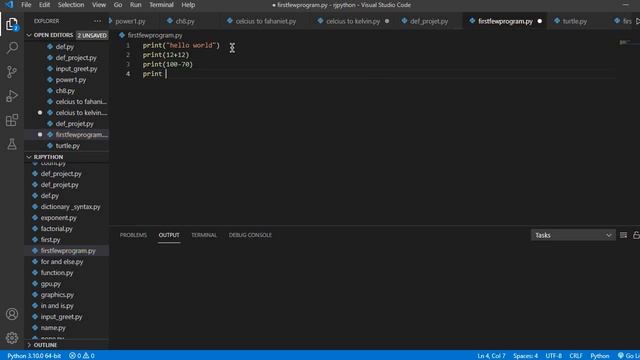Viewport: 640px width, 360px height.
Task: Click errors and warnings status indicator
Action: point(82,356)
